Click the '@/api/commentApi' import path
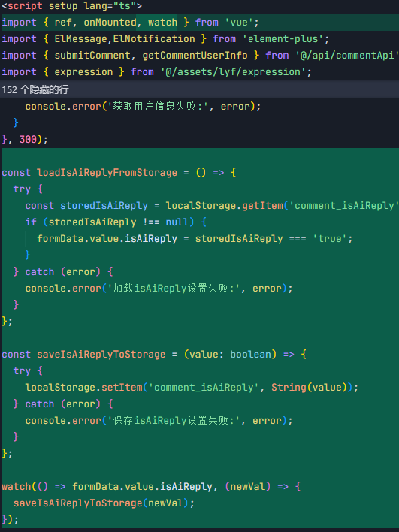 click(x=346, y=56)
